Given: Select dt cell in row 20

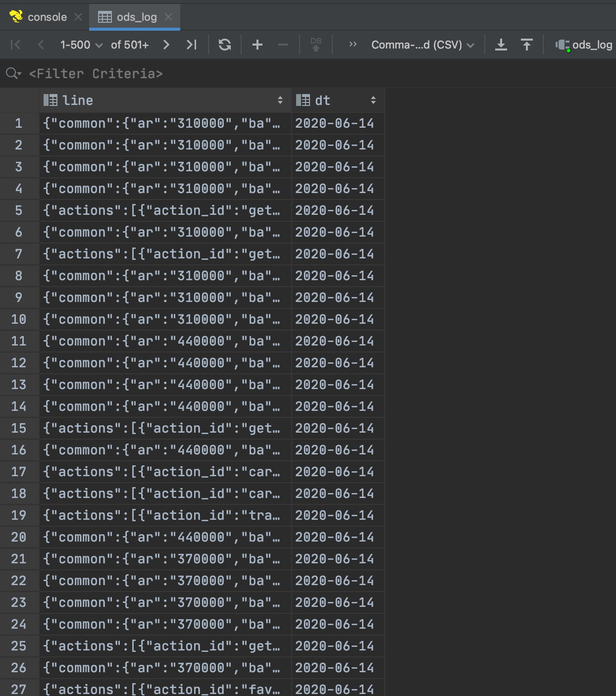Looking at the screenshot, I should (x=338, y=537).
